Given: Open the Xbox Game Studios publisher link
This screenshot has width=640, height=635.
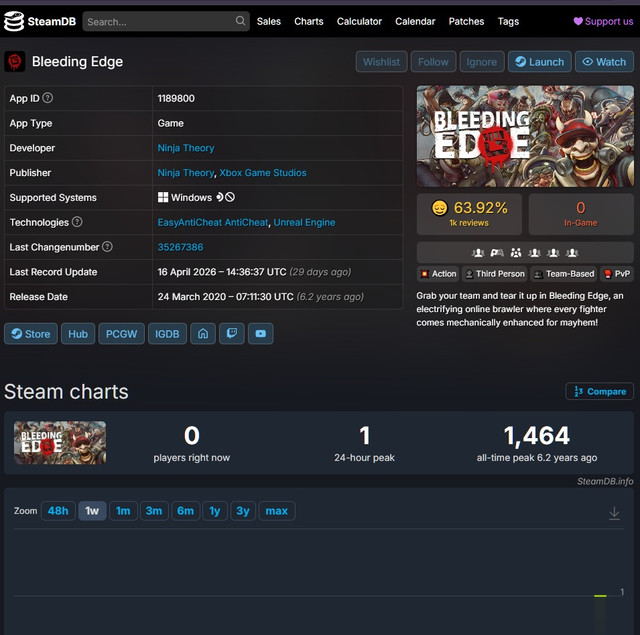Looking at the screenshot, I should coord(263,173).
